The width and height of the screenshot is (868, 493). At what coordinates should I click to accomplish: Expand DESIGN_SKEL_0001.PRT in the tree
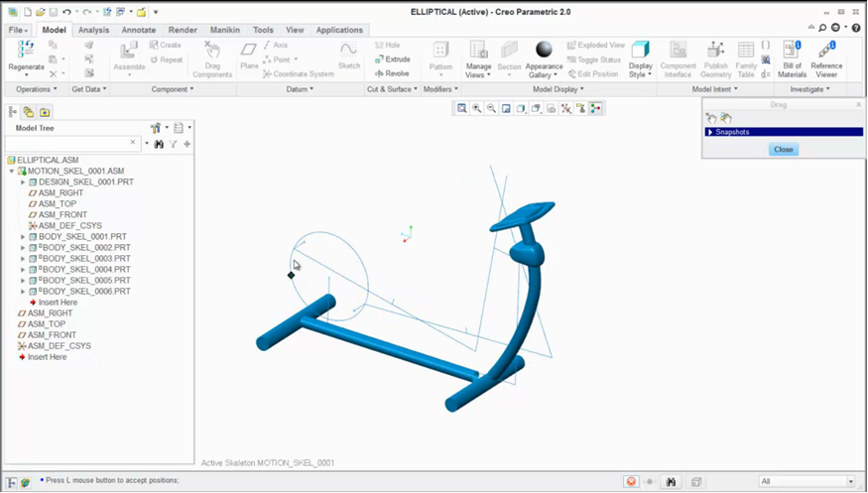23,183
